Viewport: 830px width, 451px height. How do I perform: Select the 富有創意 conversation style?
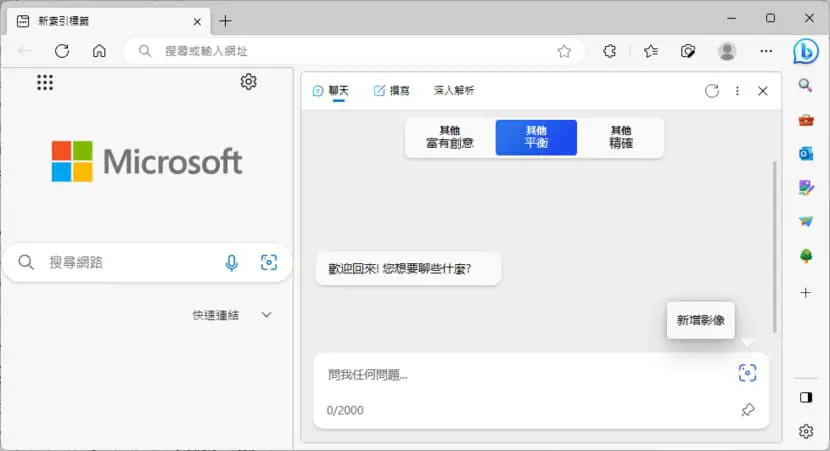click(x=450, y=137)
